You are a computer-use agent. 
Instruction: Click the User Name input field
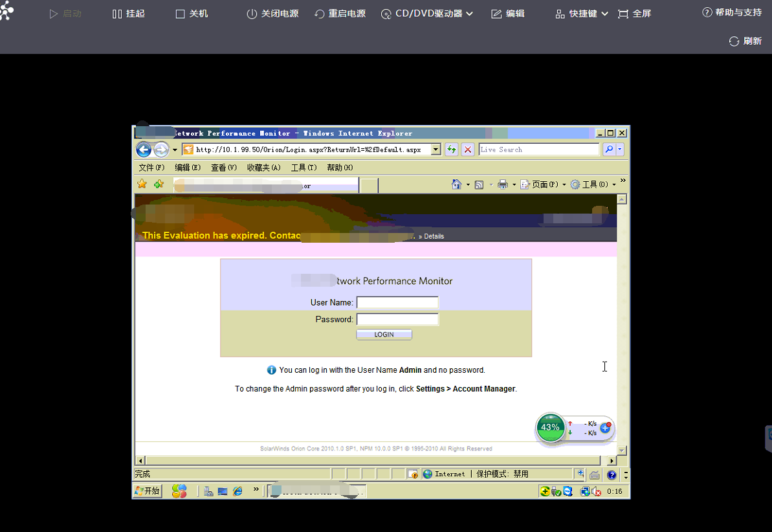[x=397, y=302]
